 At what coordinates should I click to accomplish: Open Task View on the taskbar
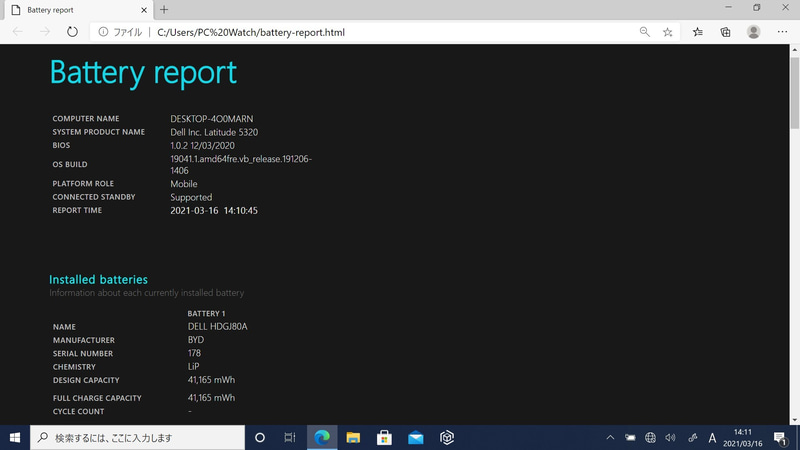[290, 438]
